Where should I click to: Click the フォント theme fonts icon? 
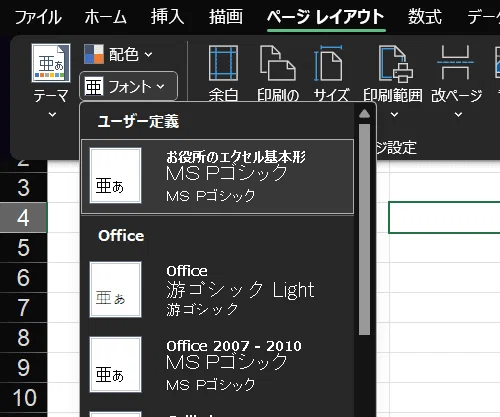93,86
